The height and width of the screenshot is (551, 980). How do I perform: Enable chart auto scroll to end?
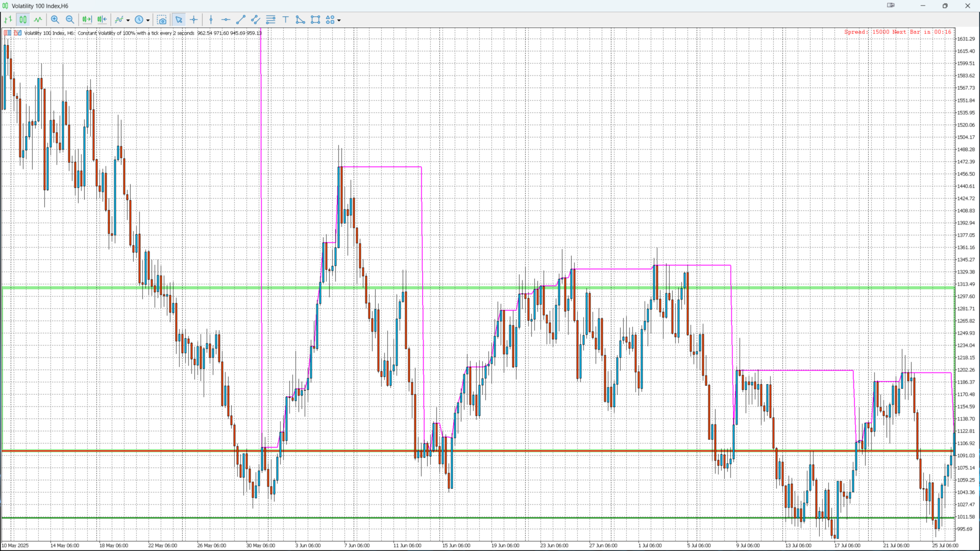(87, 20)
